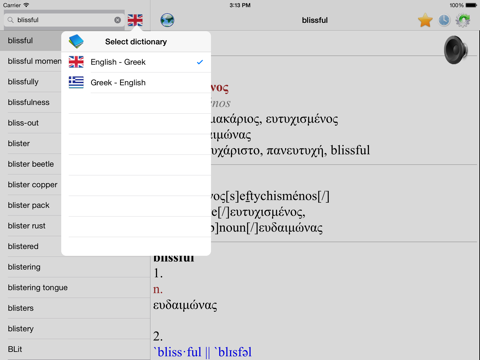Clear the search field with the X button
Viewport: 480px width, 360px height.
point(118,20)
